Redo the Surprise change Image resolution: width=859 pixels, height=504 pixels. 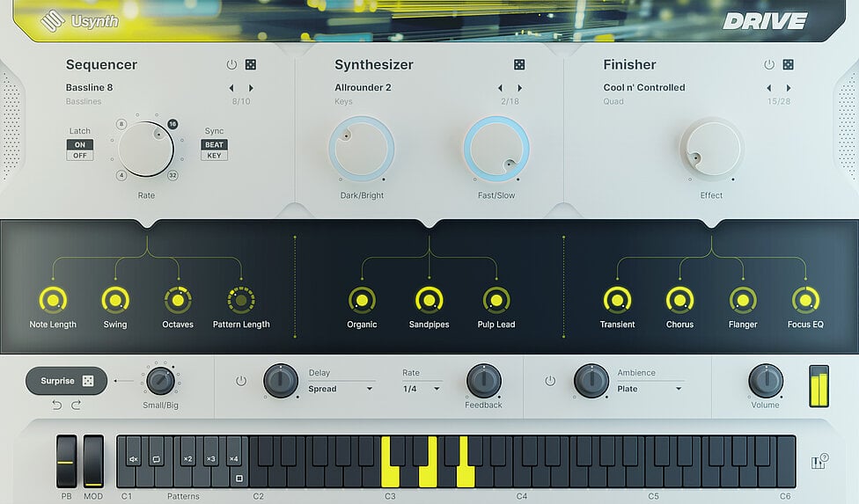76,405
